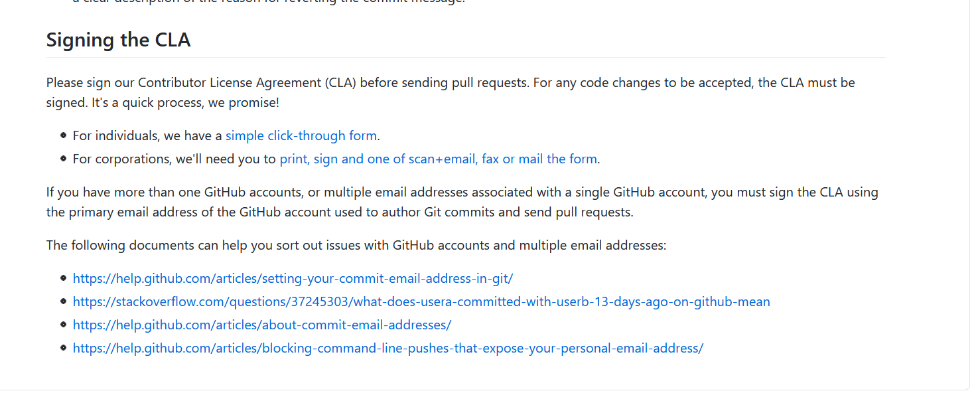Click the following documents can help sentence

coord(356,246)
